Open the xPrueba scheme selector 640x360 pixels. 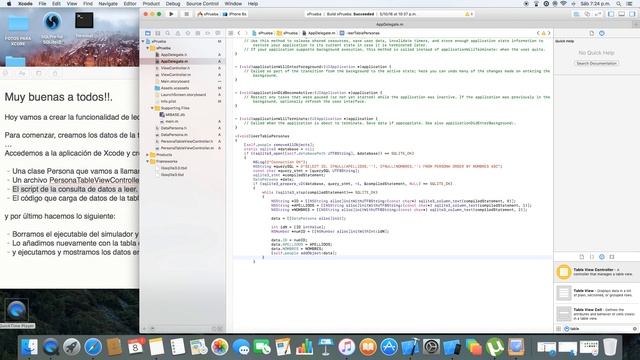click(208, 14)
